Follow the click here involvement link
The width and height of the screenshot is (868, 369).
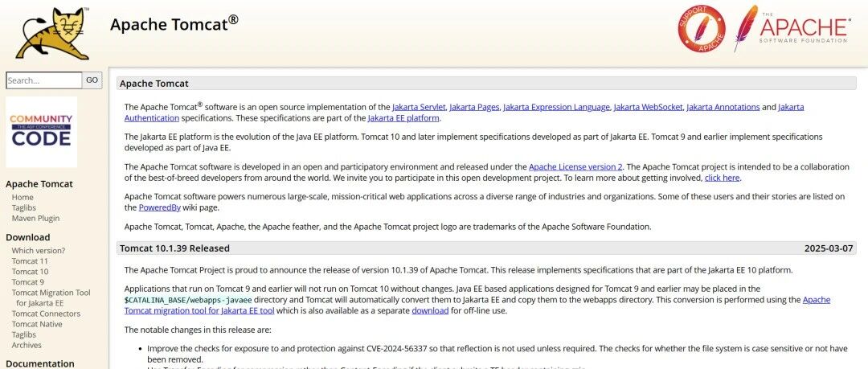point(722,178)
